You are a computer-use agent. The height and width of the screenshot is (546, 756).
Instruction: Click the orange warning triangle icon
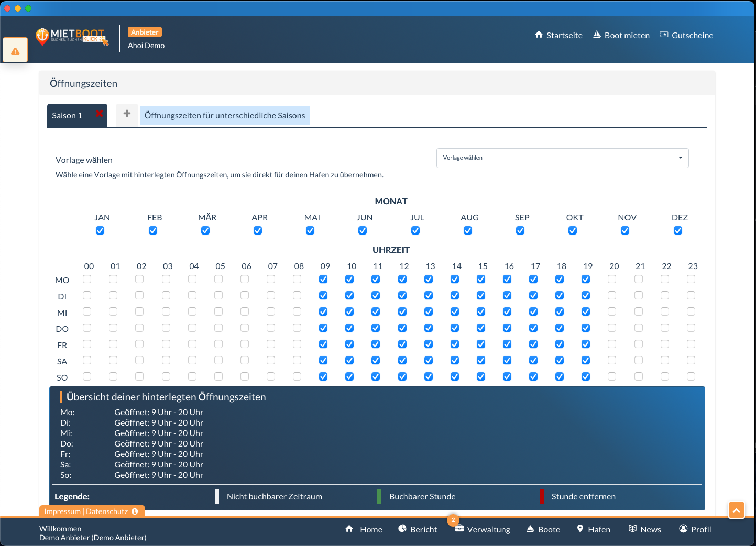pos(15,51)
